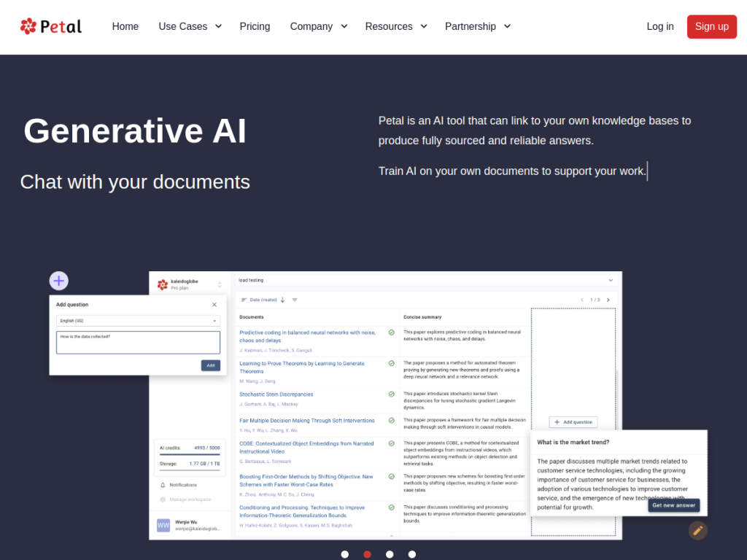This screenshot has height=560, width=747.
Task: Click the Get new answer button
Action: [x=673, y=505]
